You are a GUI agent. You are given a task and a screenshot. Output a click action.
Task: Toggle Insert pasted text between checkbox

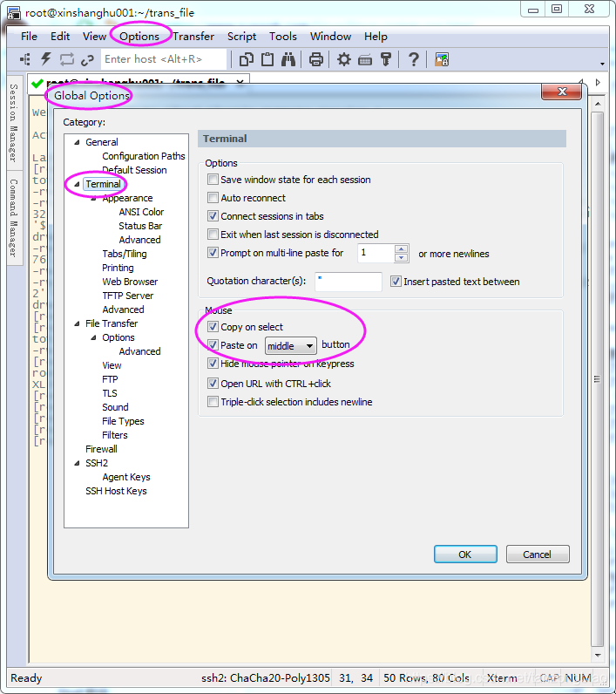pos(396,281)
